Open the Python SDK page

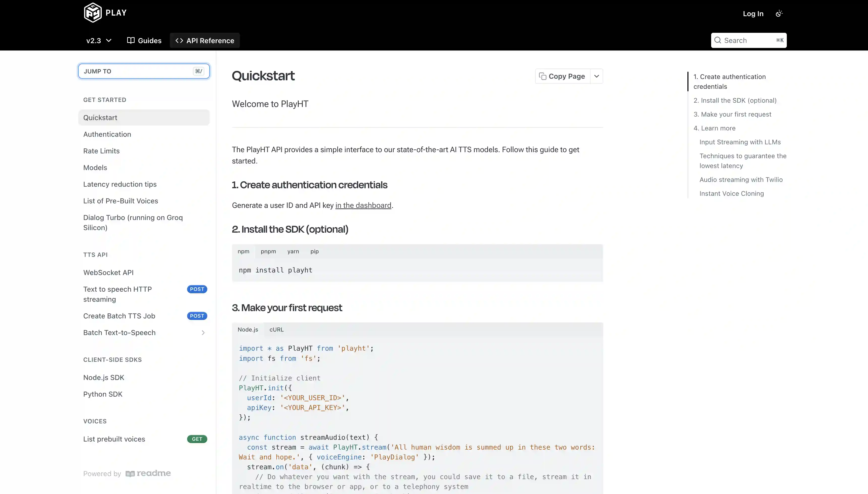(x=144, y=394)
